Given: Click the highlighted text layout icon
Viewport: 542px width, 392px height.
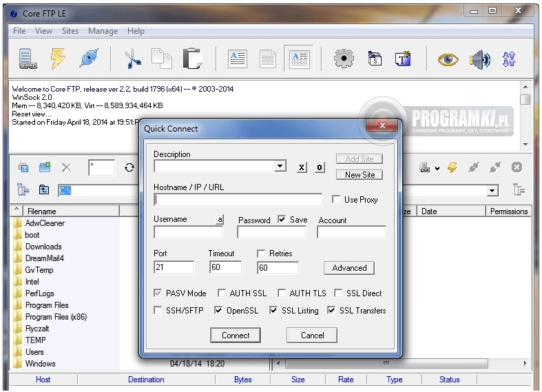Looking at the screenshot, I should [299, 59].
